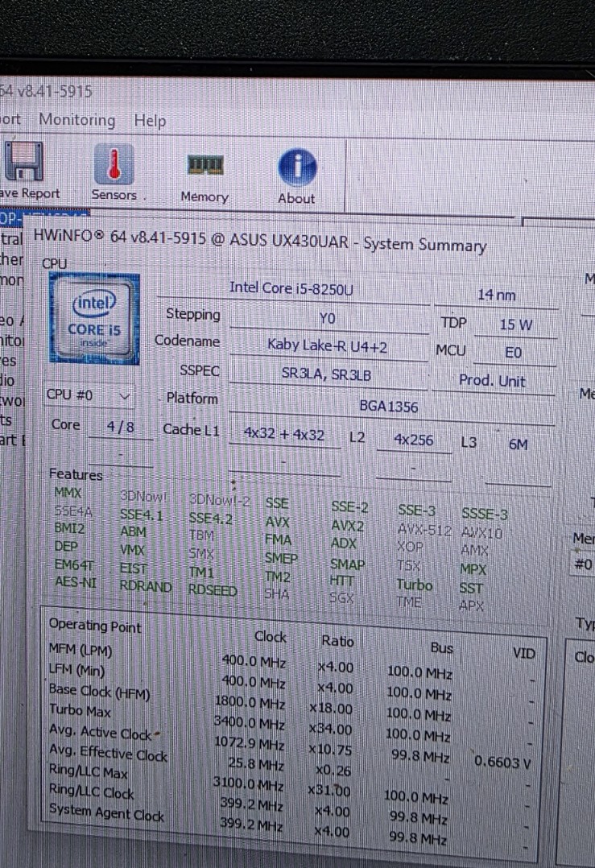The image size is (595, 868).
Task: Click the BMI2 feature label
Action: tap(69, 528)
